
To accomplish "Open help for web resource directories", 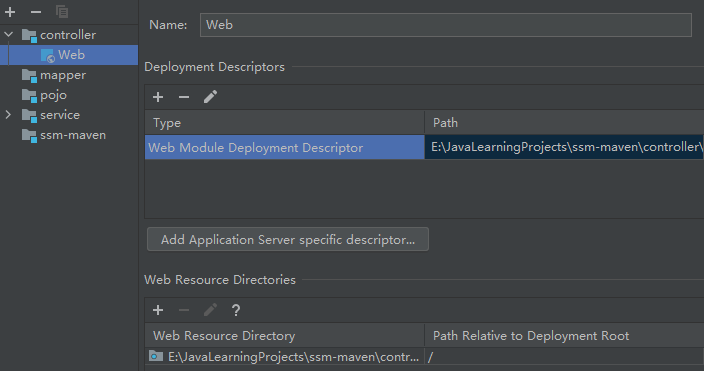I will click(236, 310).
